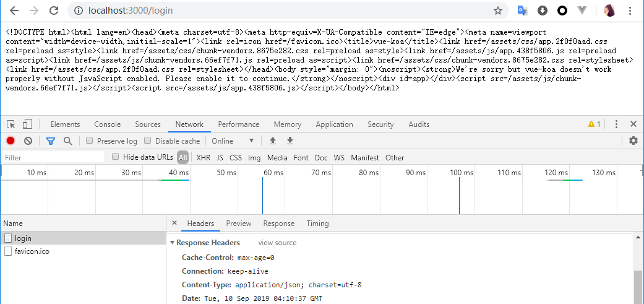
Task: Filter requests by Img
Action: (254, 158)
